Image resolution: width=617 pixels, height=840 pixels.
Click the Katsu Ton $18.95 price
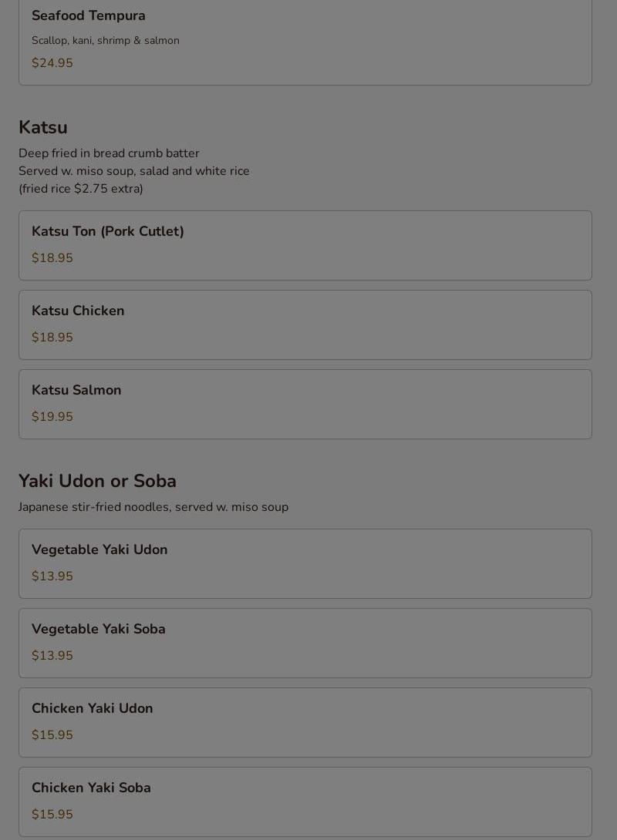[52, 258]
